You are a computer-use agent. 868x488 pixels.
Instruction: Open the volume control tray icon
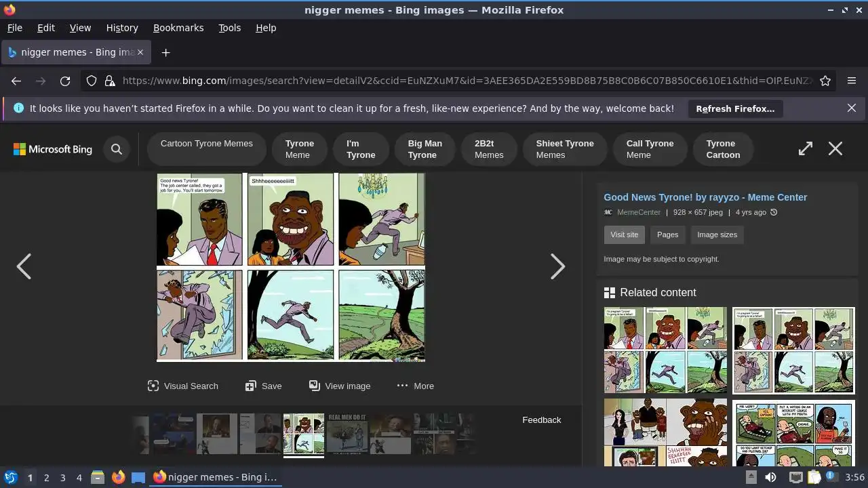(x=770, y=477)
